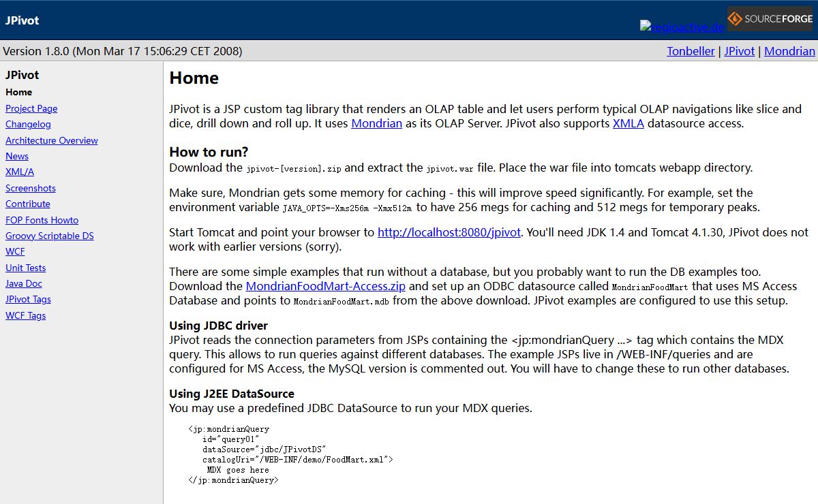Follow the XMLA link in intro paragraph
Viewport: 818px width, 504px height.
click(628, 123)
